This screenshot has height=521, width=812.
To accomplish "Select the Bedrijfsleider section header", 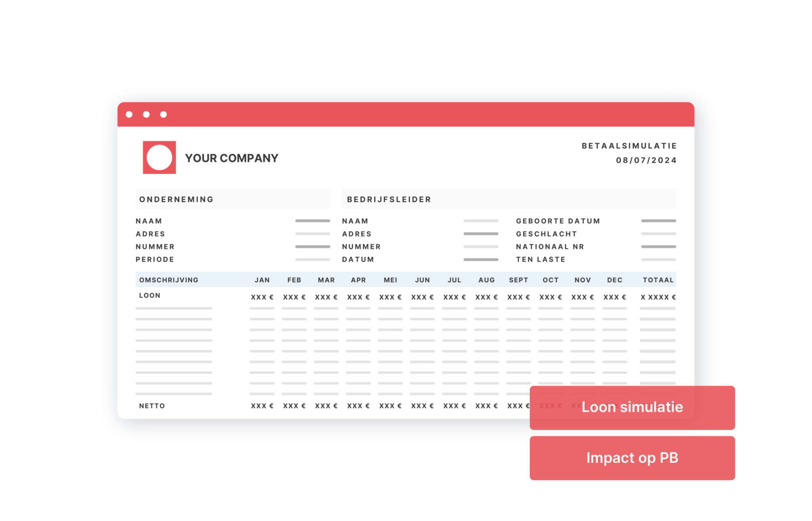I will click(389, 199).
